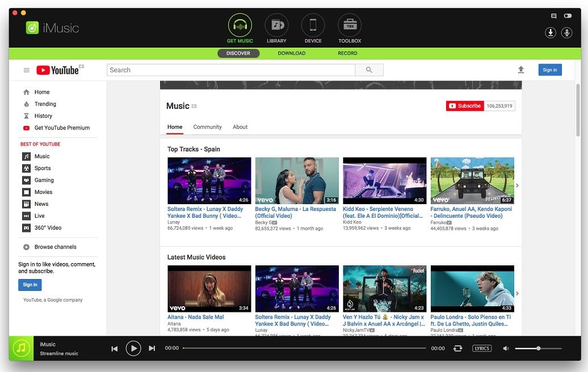Click the top-right Sign in button
The image size is (588, 372).
click(x=550, y=70)
